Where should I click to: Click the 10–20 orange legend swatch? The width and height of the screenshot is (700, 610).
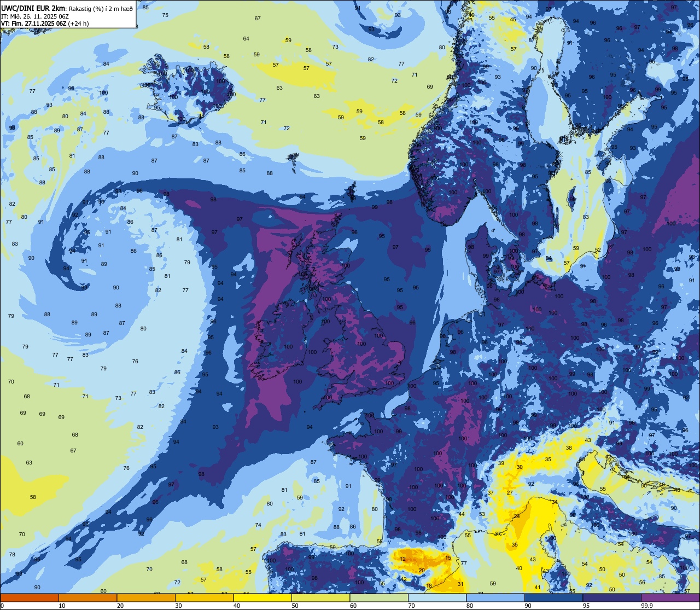(88, 597)
